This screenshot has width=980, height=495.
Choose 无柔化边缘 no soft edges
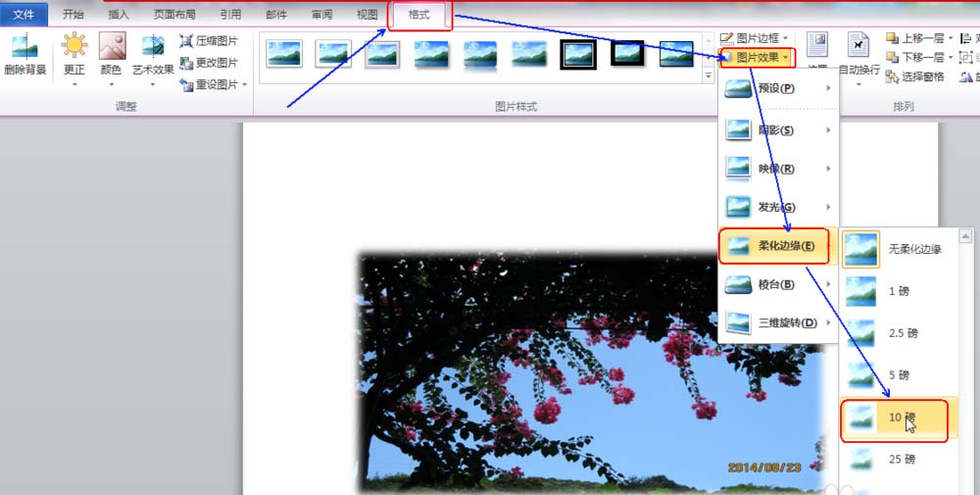click(899, 249)
